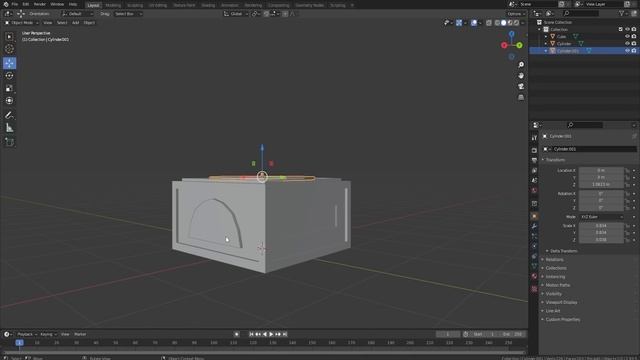
Task: Open the Render menu
Action: coord(40,4)
